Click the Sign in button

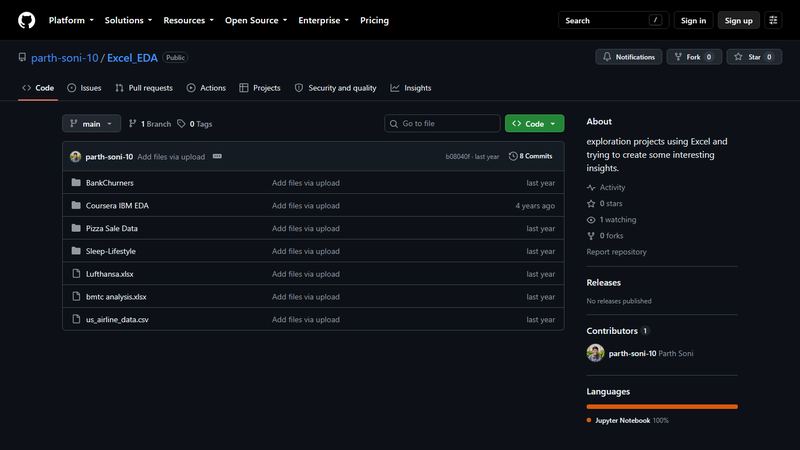coord(693,20)
